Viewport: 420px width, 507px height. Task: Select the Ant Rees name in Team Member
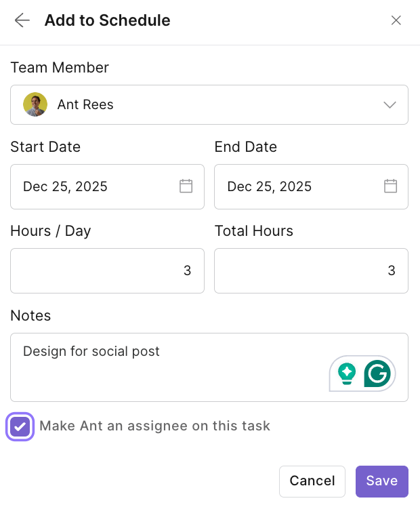(85, 104)
